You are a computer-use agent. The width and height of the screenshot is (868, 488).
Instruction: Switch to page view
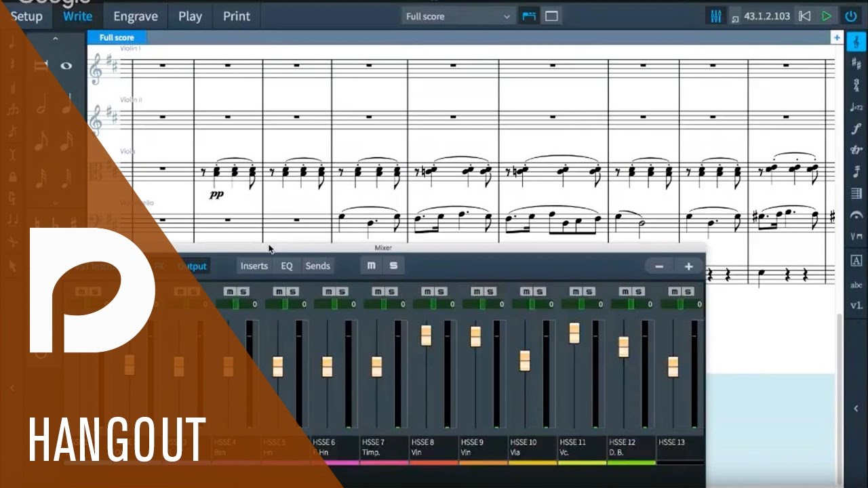point(552,16)
